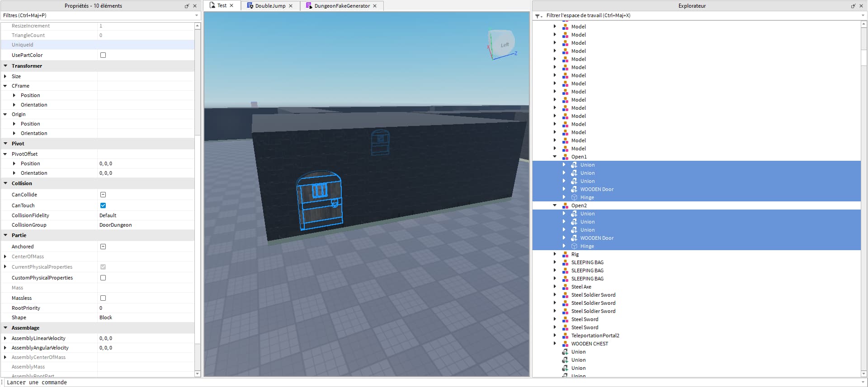868x387 pixels.
Task: Collapse the Collision section
Action: pos(5,183)
